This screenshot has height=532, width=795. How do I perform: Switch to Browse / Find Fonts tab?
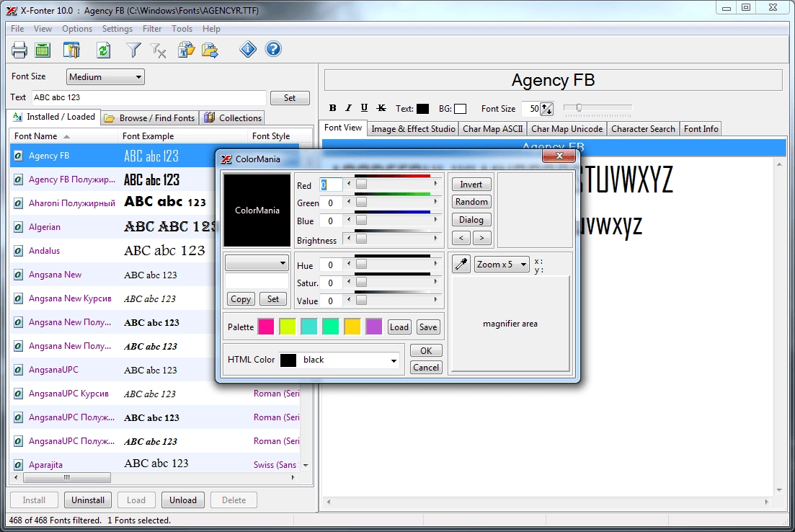coord(150,118)
